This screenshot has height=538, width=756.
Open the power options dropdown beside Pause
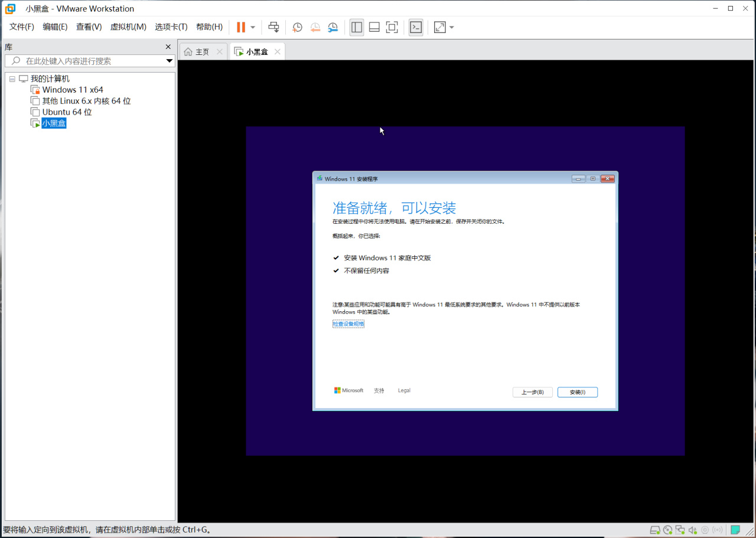click(253, 27)
